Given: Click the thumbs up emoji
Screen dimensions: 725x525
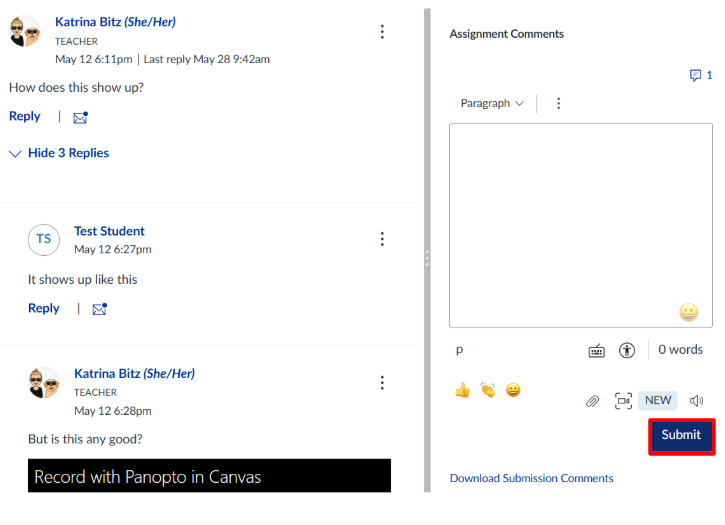Looking at the screenshot, I should tap(462, 390).
